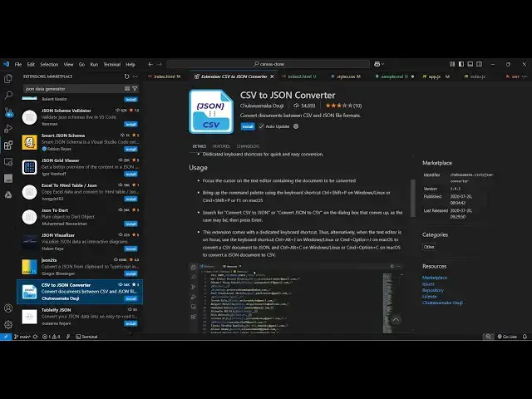Open Extensions view more actions menu
This screenshot has height=399, width=532.
pyautogui.click(x=135, y=76)
